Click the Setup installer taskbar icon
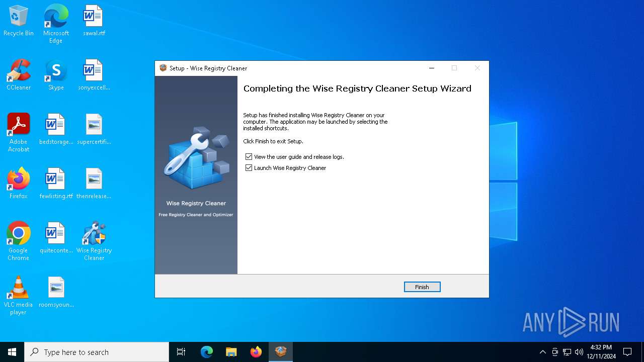Viewport: 644px width, 362px height. pos(281,352)
